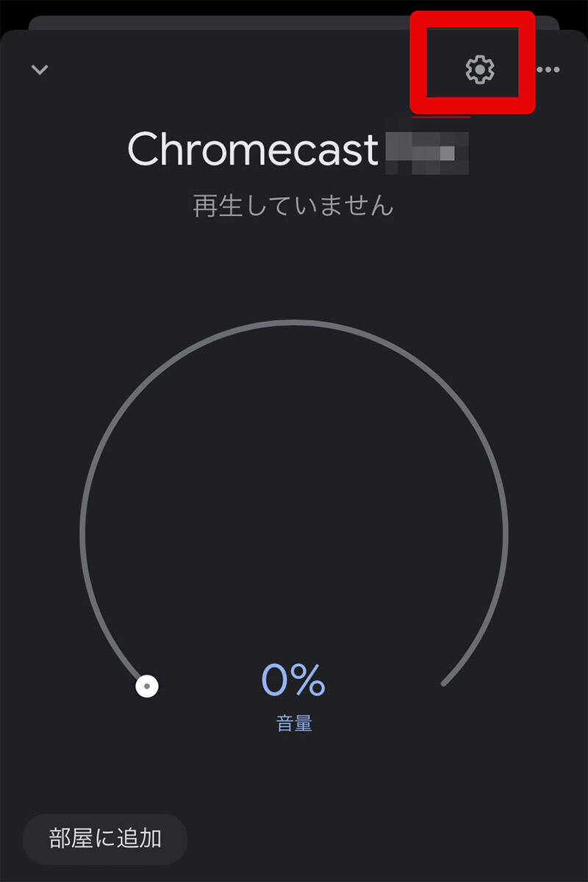The width and height of the screenshot is (588, 882).
Task: Set volume by clicking top of arc
Action: [x=294, y=321]
